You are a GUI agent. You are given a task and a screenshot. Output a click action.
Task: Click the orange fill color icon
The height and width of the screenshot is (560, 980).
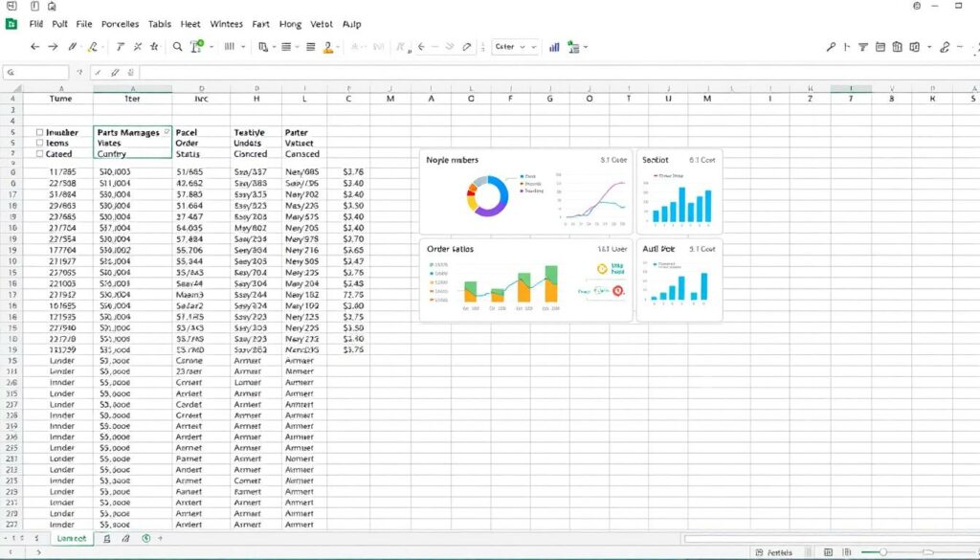328,48
